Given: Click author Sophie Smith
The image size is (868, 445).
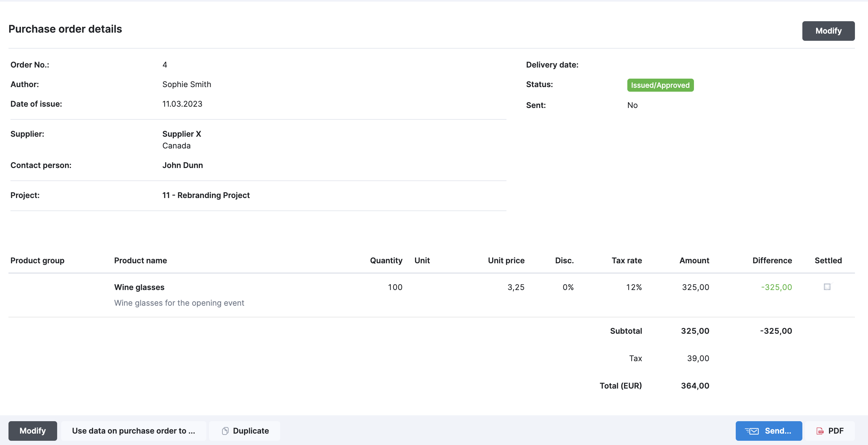Looking at the screenshot, I should tap(186, 84).
